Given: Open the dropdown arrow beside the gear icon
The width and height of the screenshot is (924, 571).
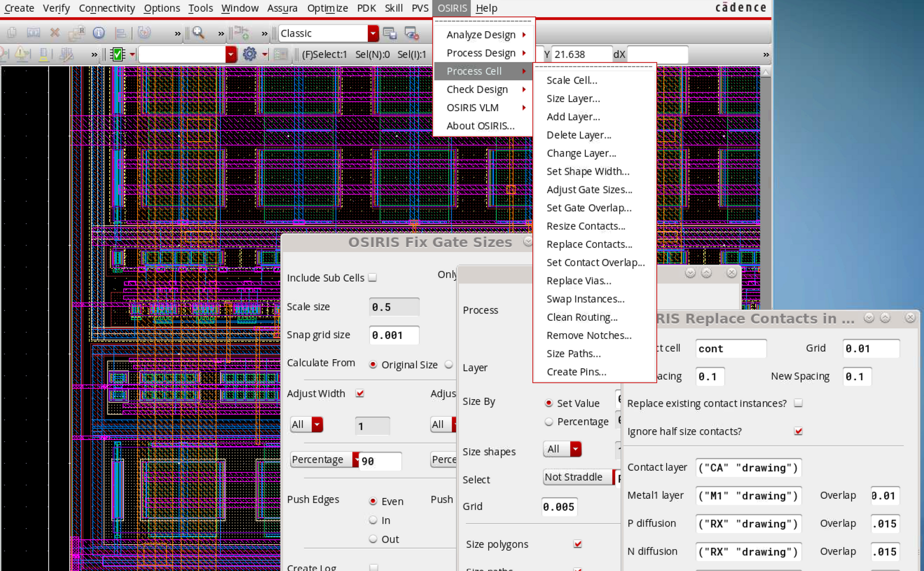Looking at the screenshot, I should tap(264, 54).
